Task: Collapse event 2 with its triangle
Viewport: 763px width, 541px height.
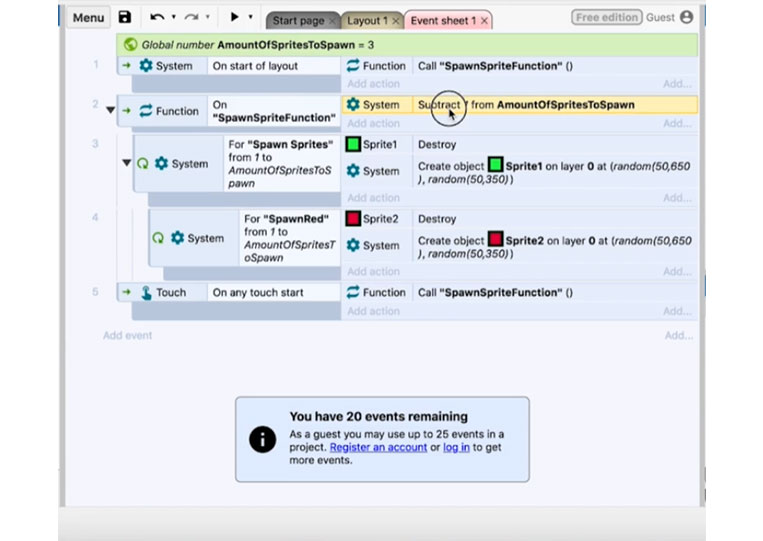Action: point(110,110)
